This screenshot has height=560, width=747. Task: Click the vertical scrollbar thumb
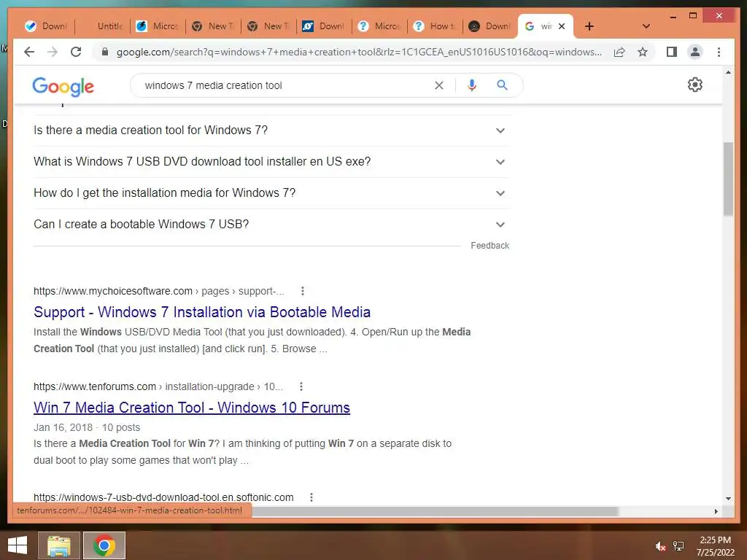pyautogui.click(x=728, y=179)
